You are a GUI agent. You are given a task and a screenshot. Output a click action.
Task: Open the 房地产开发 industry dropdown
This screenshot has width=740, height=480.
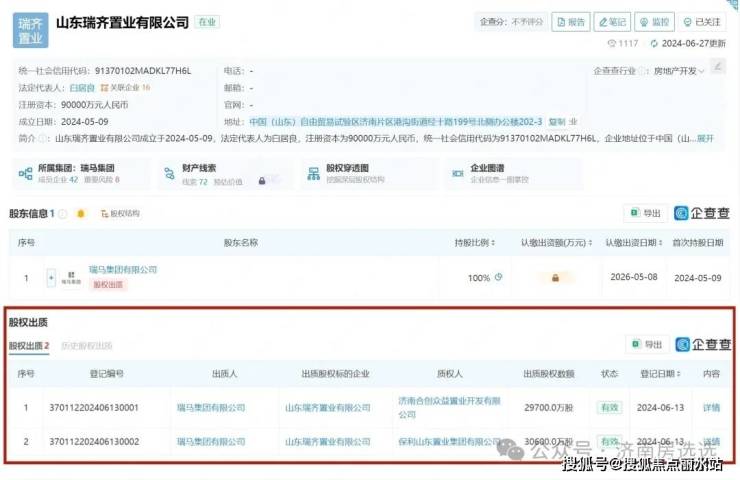pos(679,71)
